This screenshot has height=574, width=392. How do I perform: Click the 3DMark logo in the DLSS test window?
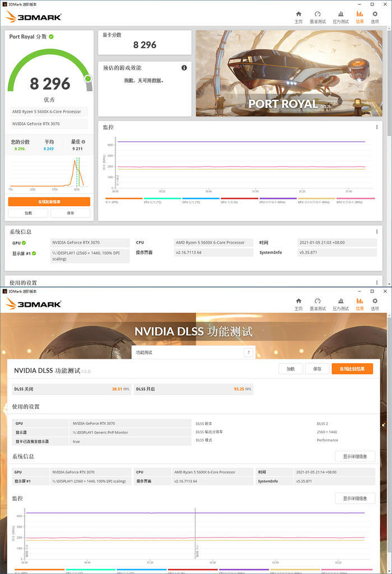tap(34, 304)
